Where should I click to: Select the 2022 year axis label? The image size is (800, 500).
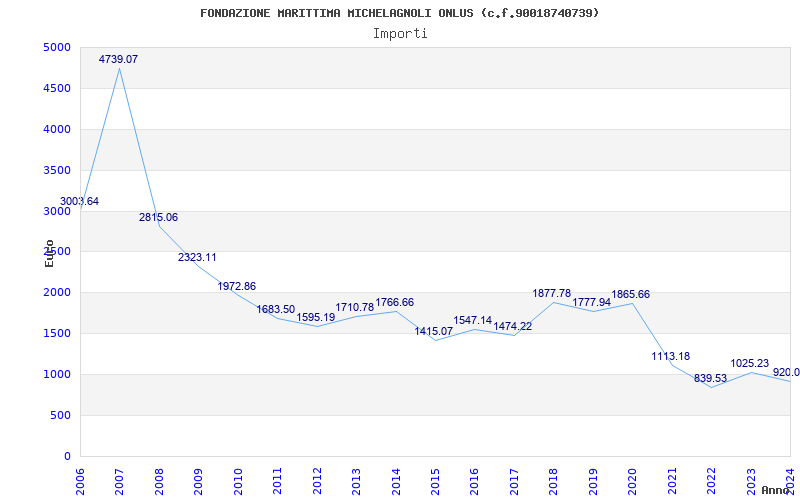(712, 483)
